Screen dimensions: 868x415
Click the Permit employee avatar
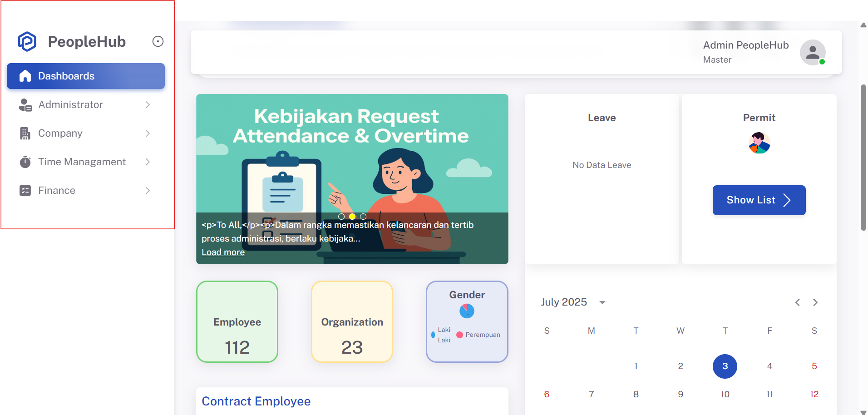click(x=759, y=143)
